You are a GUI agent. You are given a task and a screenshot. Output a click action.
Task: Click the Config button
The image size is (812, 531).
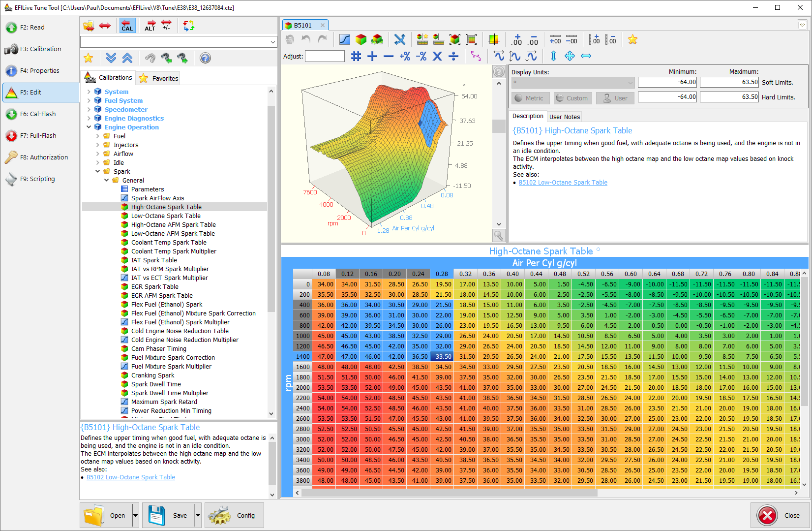tap(234, 515)
